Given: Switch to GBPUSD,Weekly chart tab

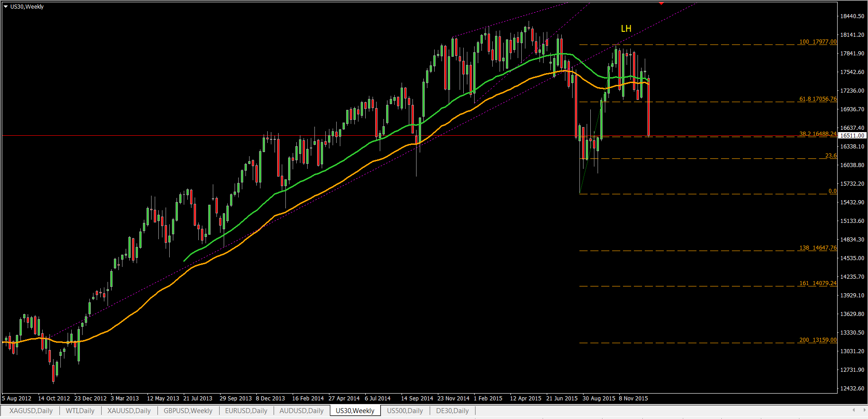Looking at the screenshot, I should coord(188,411).
